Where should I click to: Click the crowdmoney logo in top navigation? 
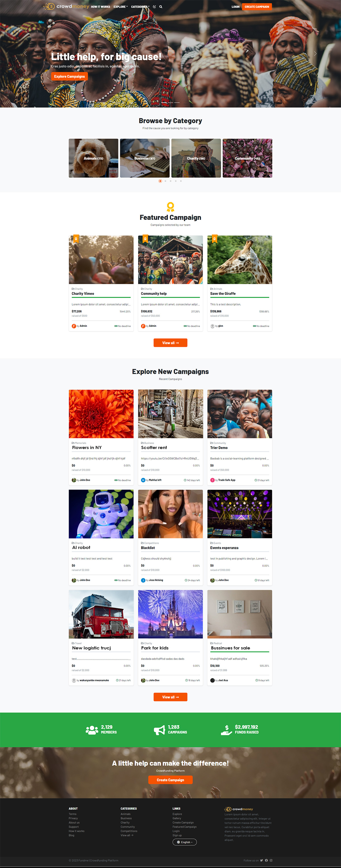(66, 7)
